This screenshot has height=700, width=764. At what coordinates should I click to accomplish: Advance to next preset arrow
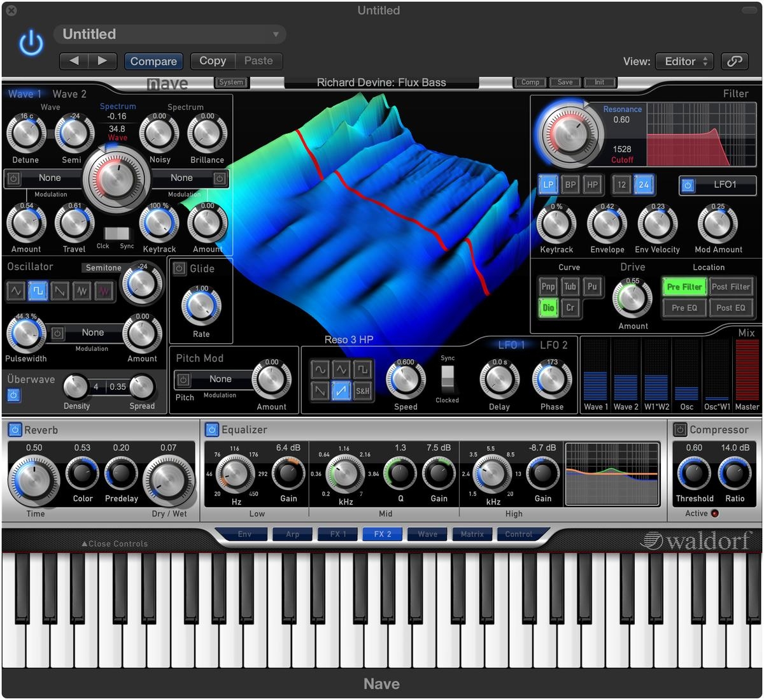tap(103, 61)
